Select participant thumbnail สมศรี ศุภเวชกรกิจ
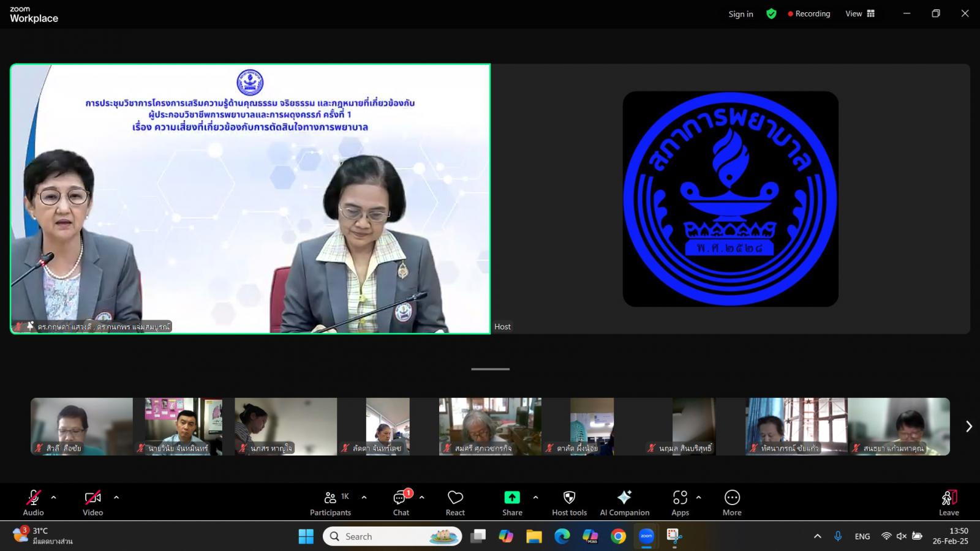This screenshot has width=980, height=551. pos(490,426)
